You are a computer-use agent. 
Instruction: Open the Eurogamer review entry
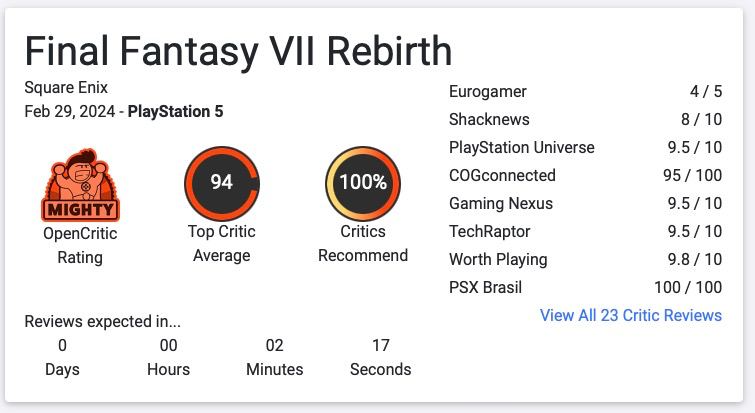point(488,91)
